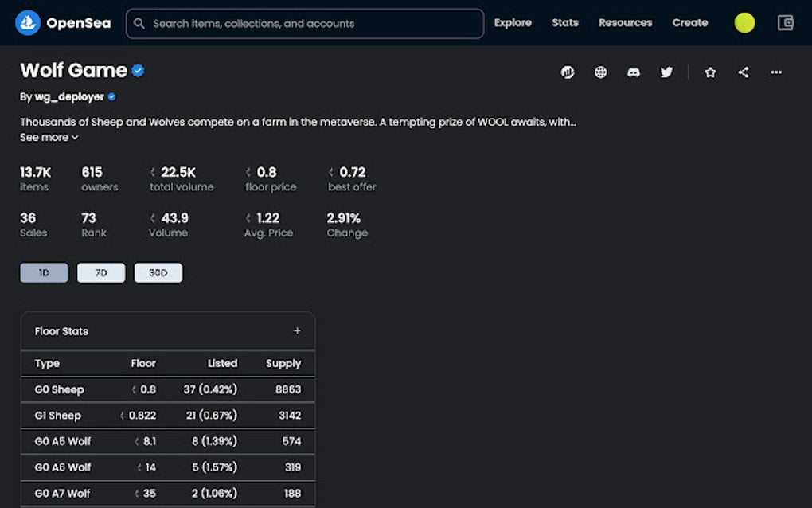Click the Create button
The height and width of the screenshot is (508, 812).
pos(689,22)
